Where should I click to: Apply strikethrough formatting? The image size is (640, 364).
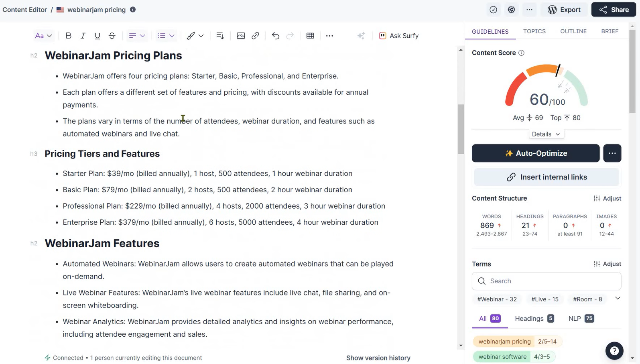(112, 36)
